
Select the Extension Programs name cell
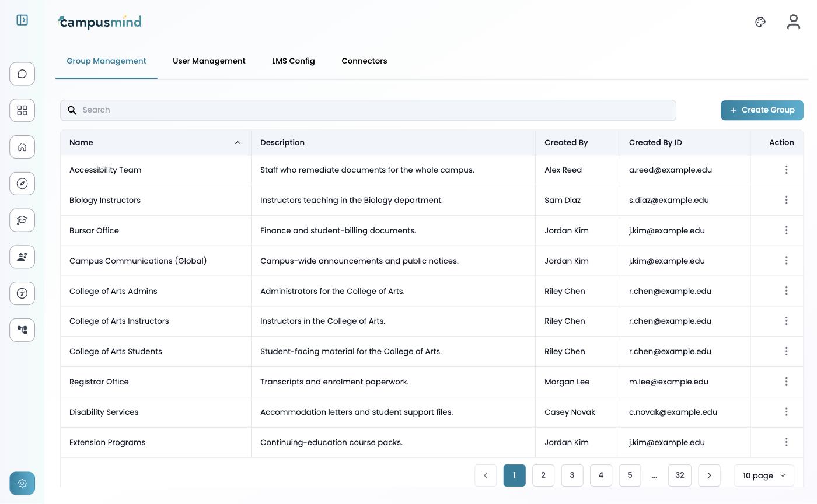click(x=156, y=442)
